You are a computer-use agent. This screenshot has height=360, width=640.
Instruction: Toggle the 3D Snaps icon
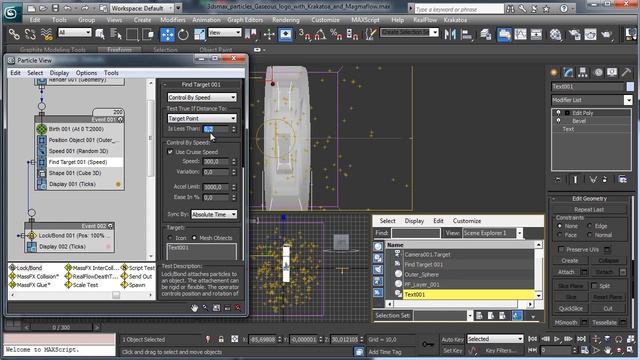point(304,35)
